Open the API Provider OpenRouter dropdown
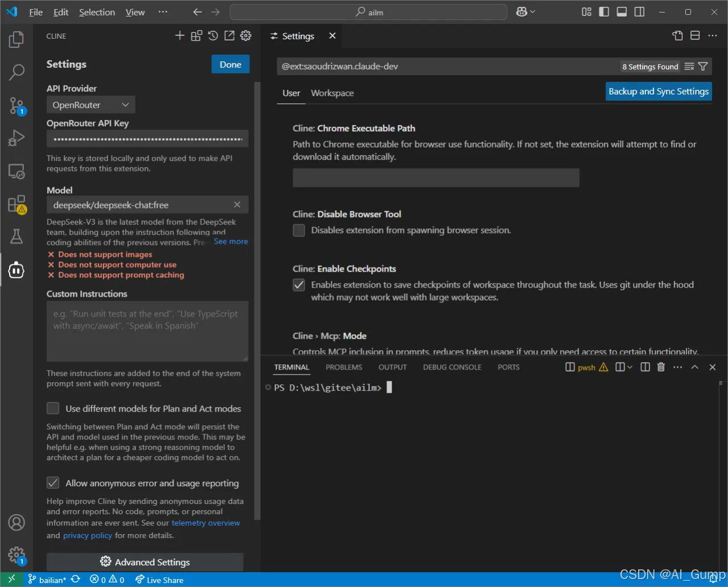The height and width of the screenshot is (587, 728). click(x=91, y=105)
